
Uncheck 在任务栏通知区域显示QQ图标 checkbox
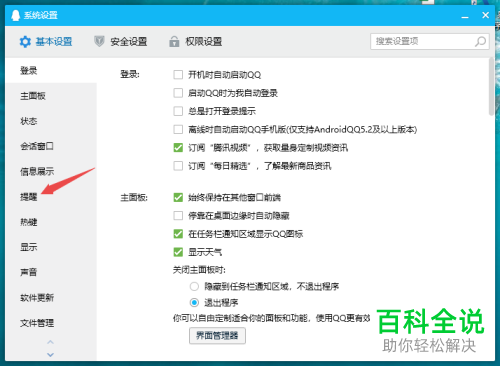click(178, 234)
